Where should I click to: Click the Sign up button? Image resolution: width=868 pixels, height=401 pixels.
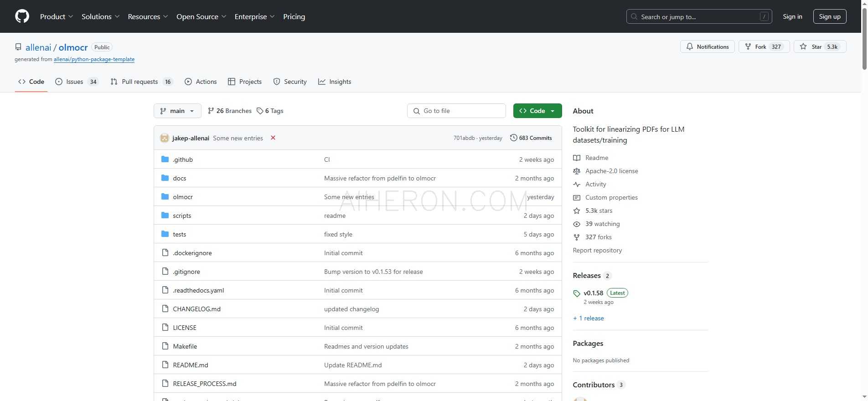(830, 16)
